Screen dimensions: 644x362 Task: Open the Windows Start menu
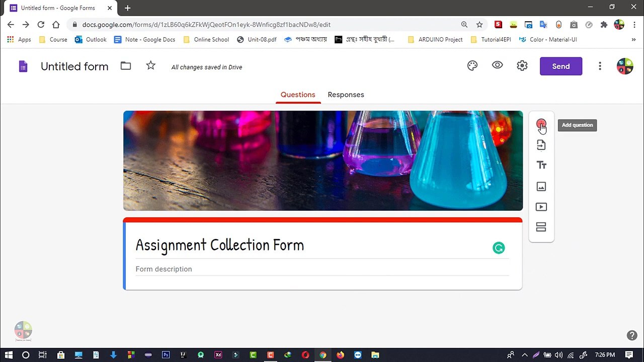pos(9,354)
